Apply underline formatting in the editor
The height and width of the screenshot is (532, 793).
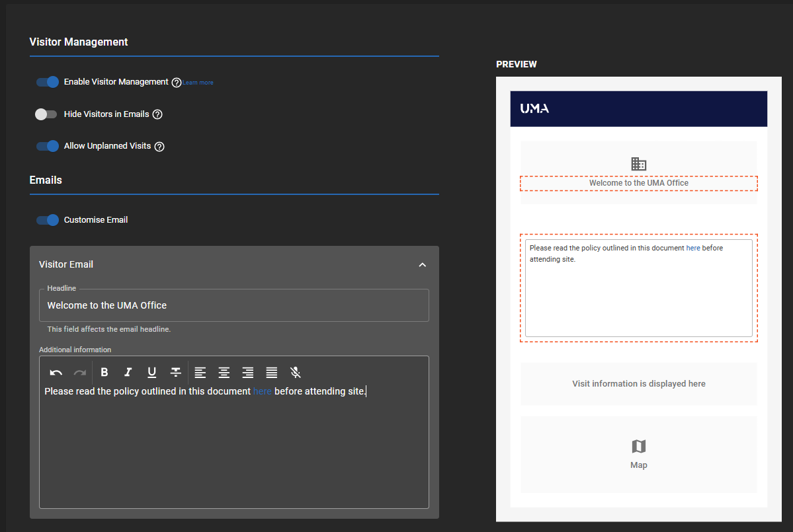click(x=151, y=372)
